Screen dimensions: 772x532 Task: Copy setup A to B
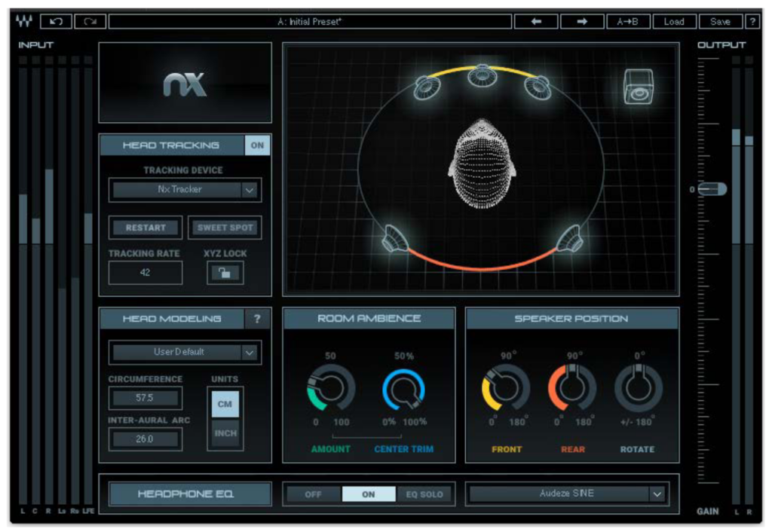[x=627, y=22]
